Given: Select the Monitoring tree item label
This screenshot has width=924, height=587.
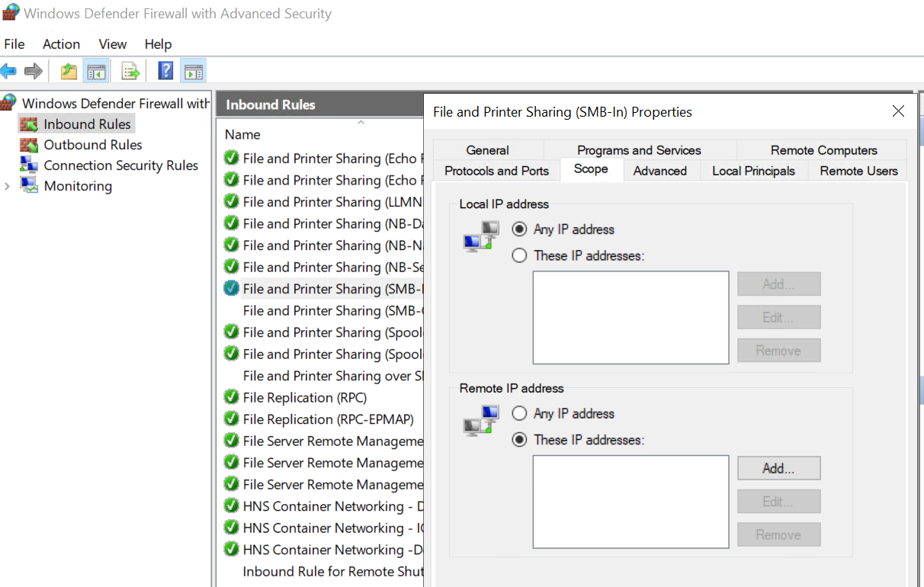Looking at the screenshot, I should coord(78,185).
